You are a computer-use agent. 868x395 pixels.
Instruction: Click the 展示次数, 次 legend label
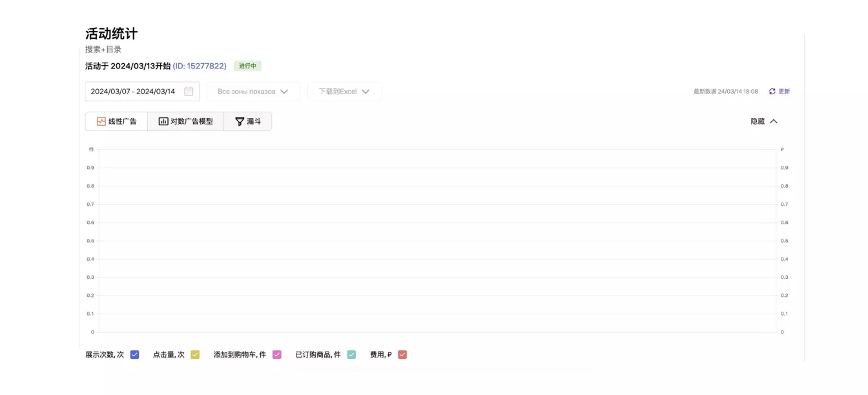coord(105,354)
